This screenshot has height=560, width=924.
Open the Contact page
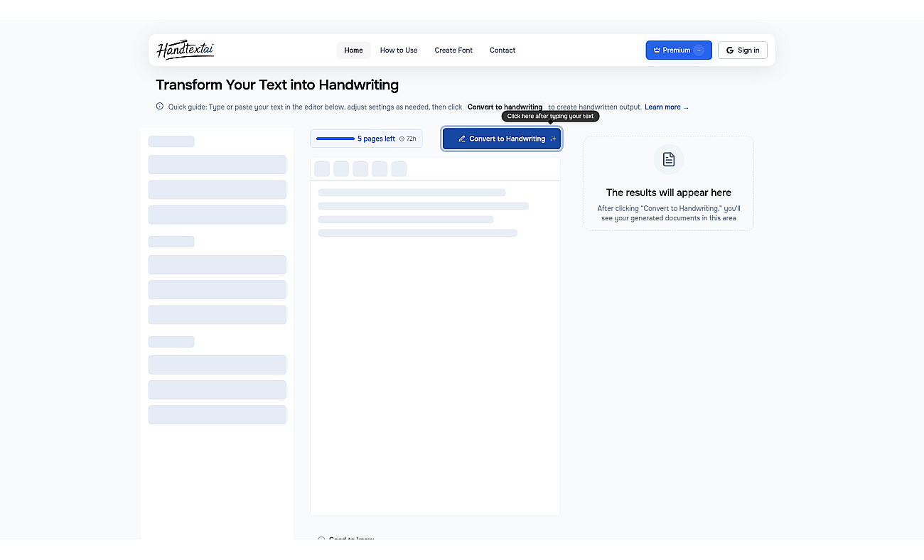[503, 50]
